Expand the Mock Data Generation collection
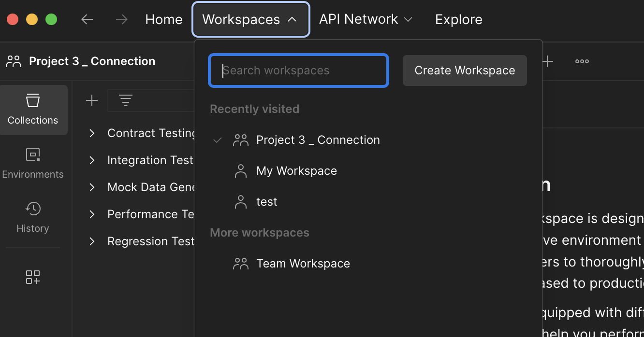The height and width of the screenshot is (337, 644). coord(92,187)
